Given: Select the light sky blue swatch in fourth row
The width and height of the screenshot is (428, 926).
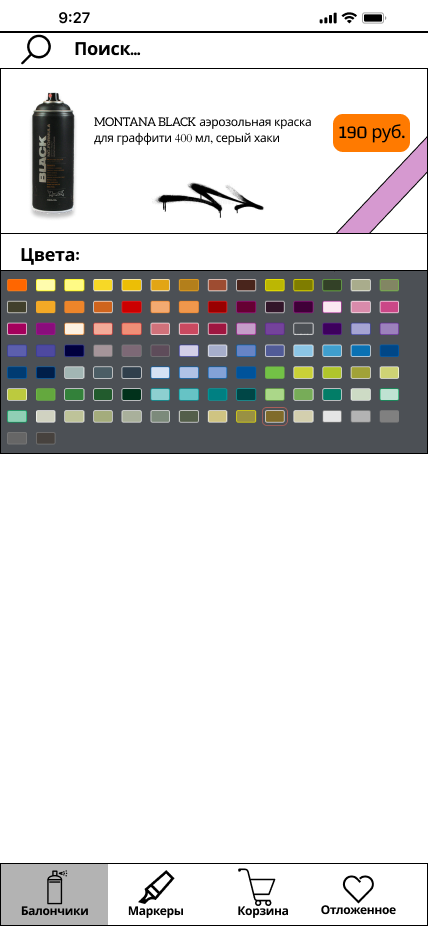Looking at the screenshot, I should (303, 351).
